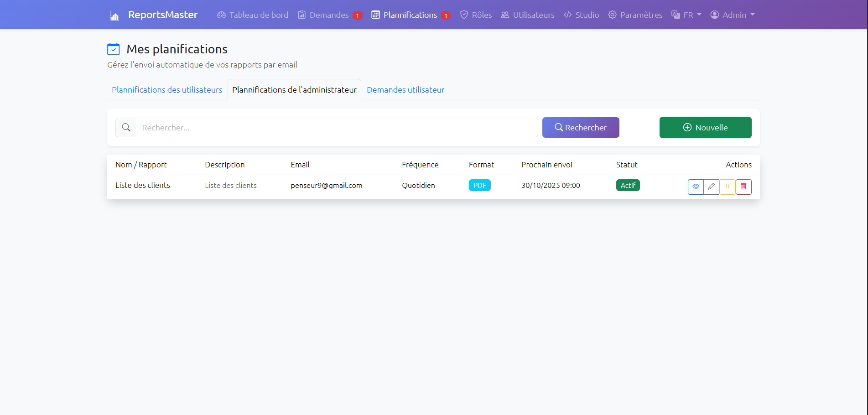Focus the Rechercher... search input

click(337, 128)
